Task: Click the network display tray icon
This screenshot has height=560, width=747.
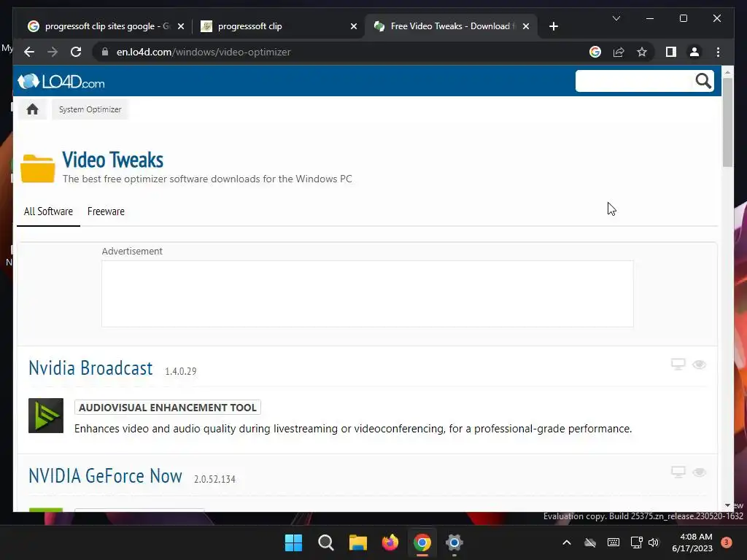Action: 636,542
